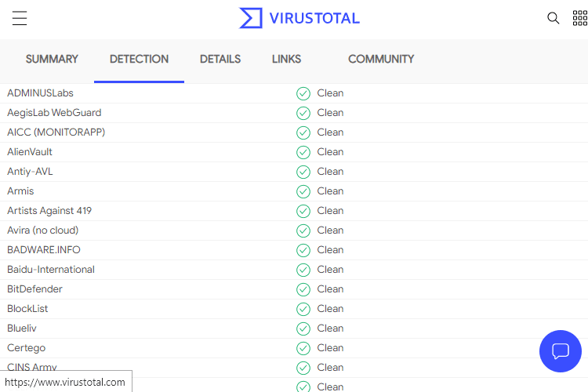The width and height of the screenshot is (588, 392).
Task: Select the AlienVault vendor name
Action: (x=30, y=152)
